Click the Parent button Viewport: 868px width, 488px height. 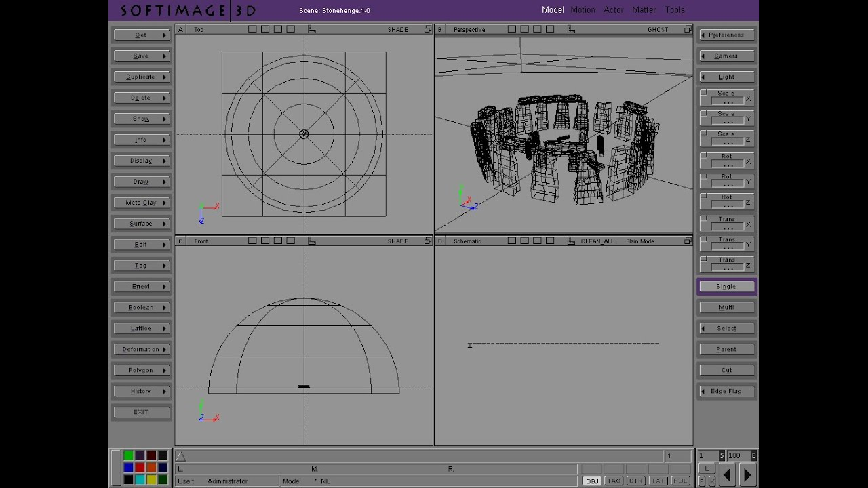[x=726, y=349]
